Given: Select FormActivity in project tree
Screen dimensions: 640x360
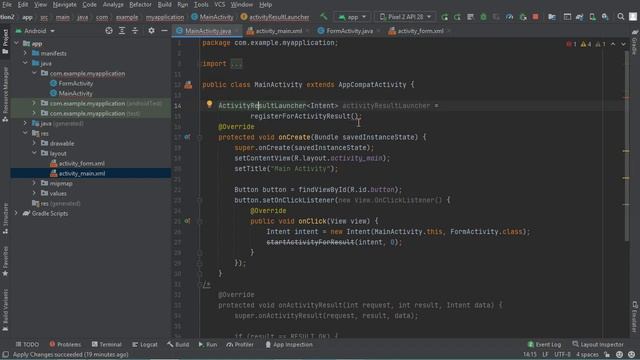Looking at the screenshot, I should click(x=76, y=83).
